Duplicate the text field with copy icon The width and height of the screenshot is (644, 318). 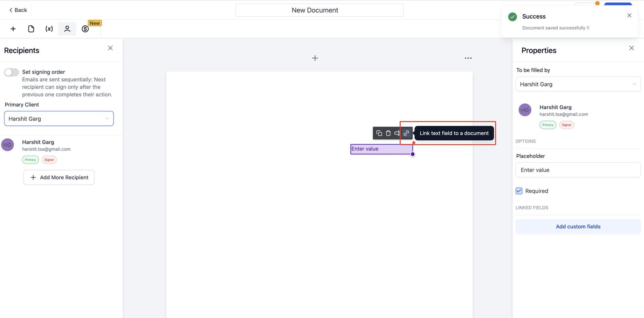[379, 133]
